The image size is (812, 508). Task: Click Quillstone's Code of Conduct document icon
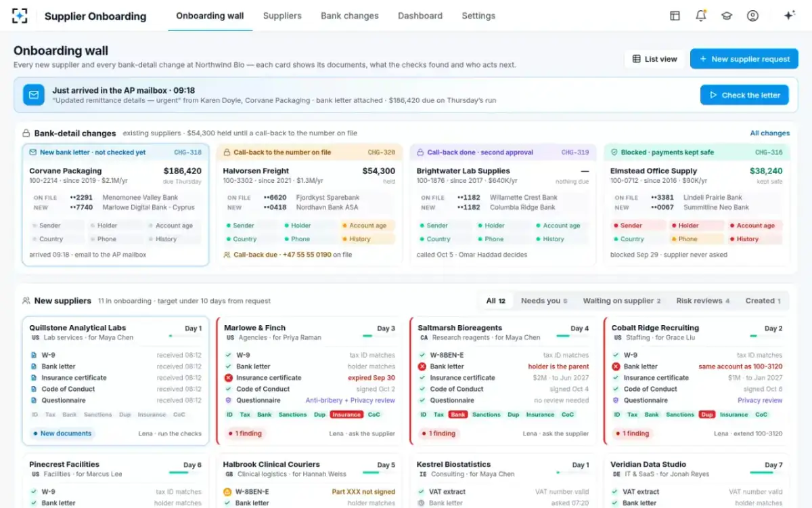pos(34,389)
